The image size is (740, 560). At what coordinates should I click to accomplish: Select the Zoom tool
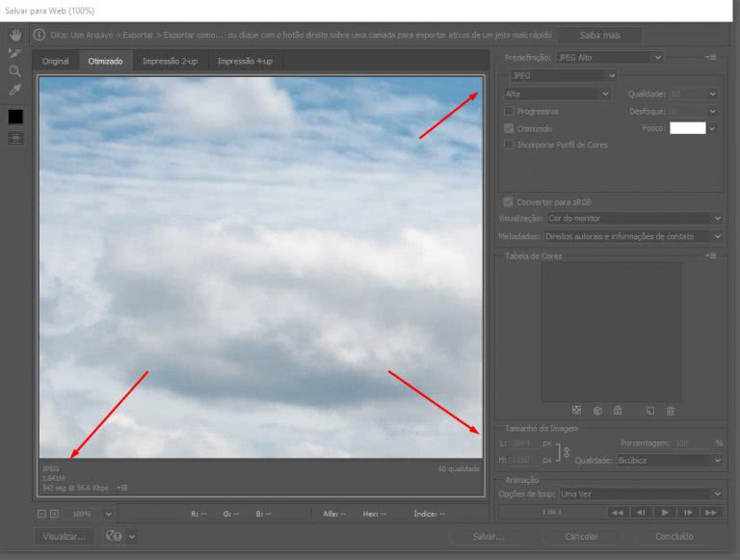pyautogui.click(x=15, y=71)
